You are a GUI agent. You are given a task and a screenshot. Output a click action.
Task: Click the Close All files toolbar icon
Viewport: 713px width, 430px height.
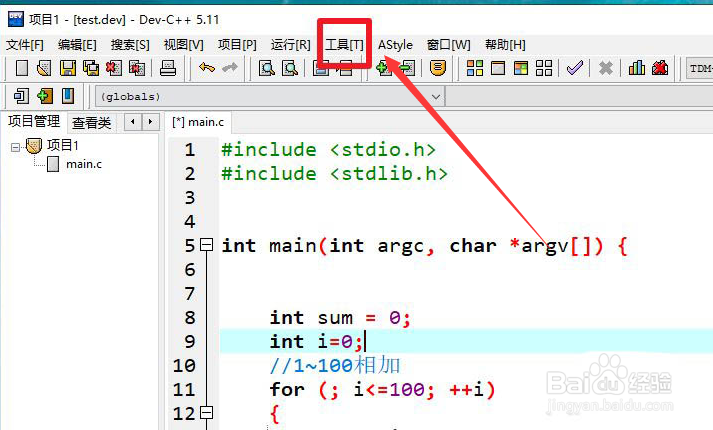coord(137,68)
